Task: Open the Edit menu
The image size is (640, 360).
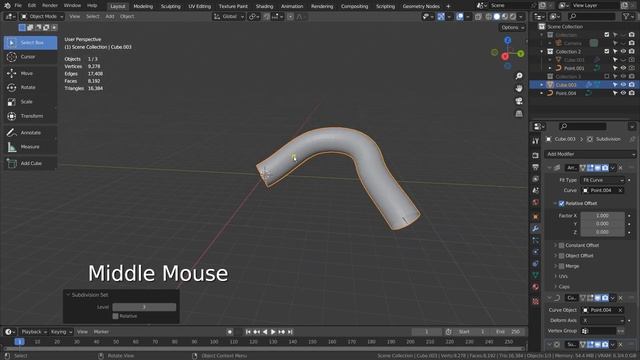Action: click(x=32, y=6)
